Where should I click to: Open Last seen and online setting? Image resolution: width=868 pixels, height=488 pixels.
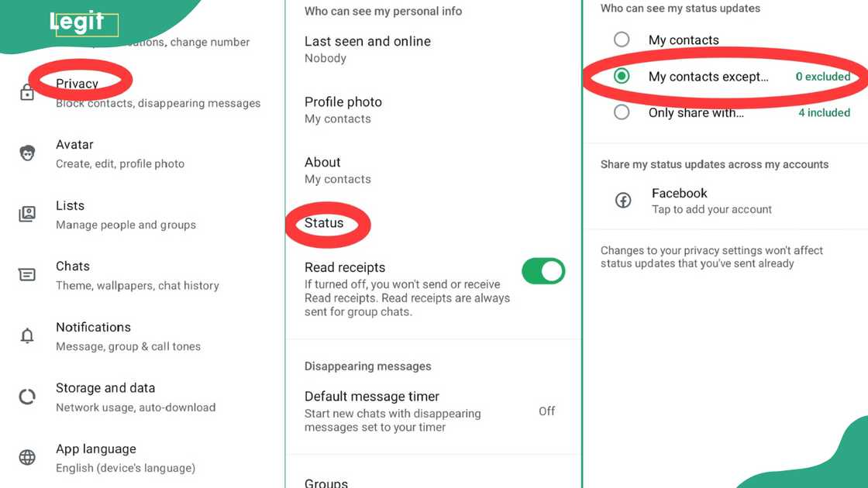pyautogui.click(x=433, y=50)
